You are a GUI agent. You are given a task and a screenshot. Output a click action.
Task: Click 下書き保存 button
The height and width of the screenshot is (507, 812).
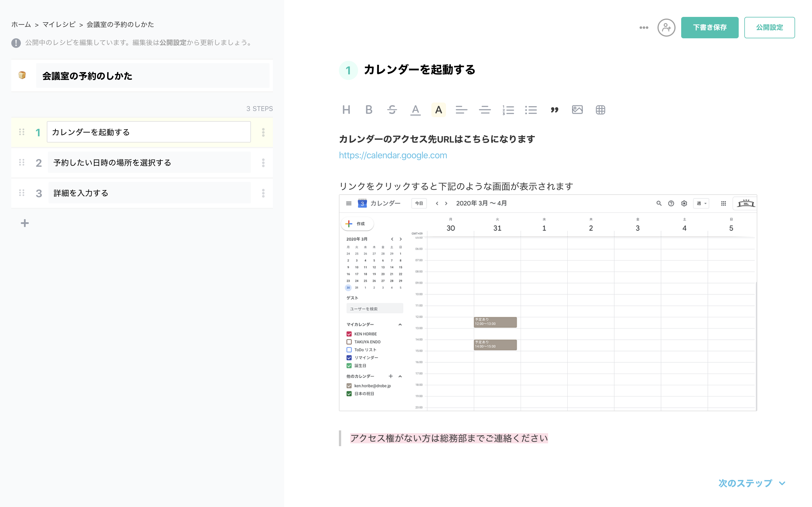click(x=709, y=28)
